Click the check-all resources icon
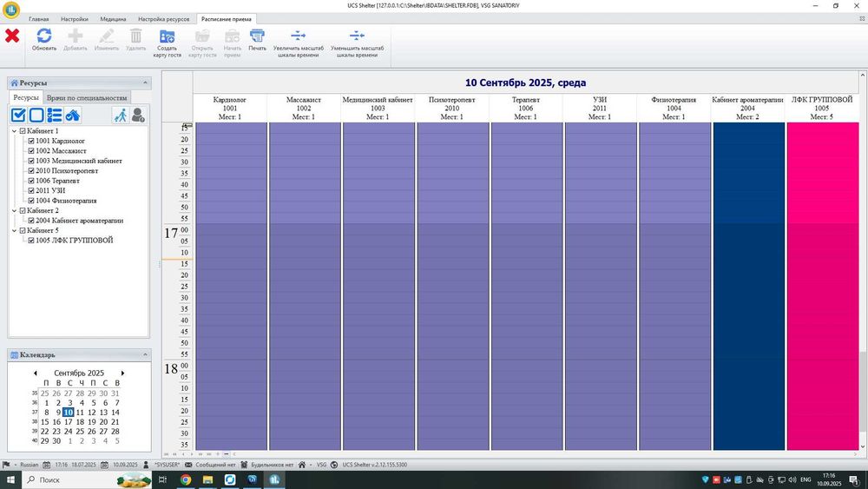This screenshot has height=489, width=868. click(x=18, y=116)
